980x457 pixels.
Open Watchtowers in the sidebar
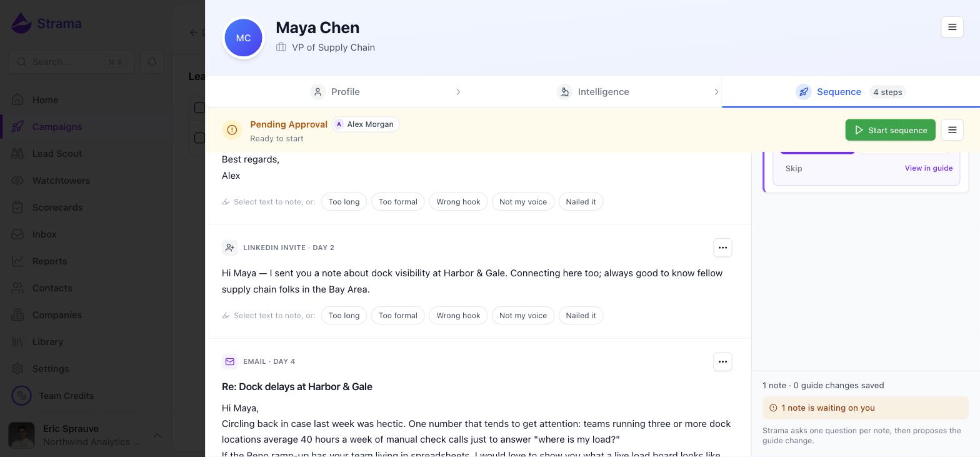(x=86, y=181)
